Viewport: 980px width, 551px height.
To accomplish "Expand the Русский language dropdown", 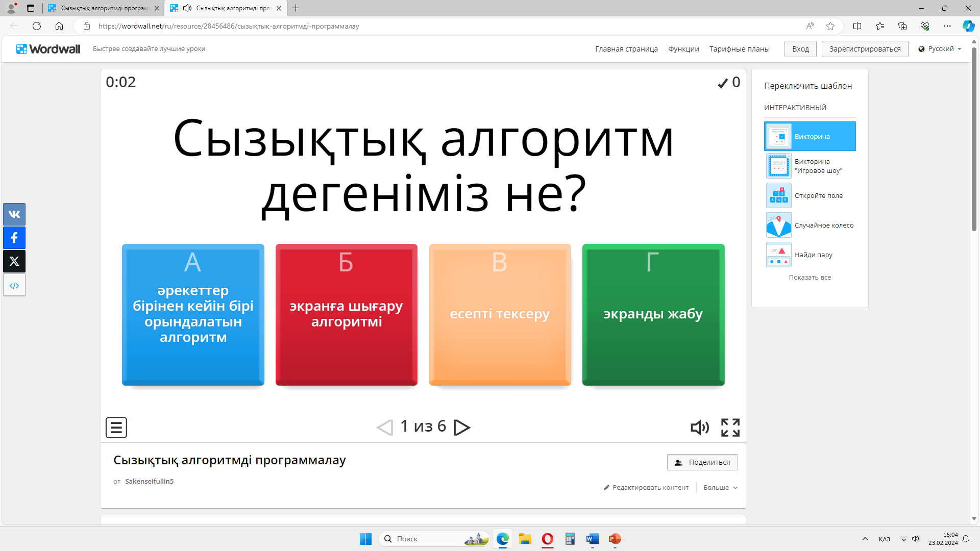I will point(940,49).
